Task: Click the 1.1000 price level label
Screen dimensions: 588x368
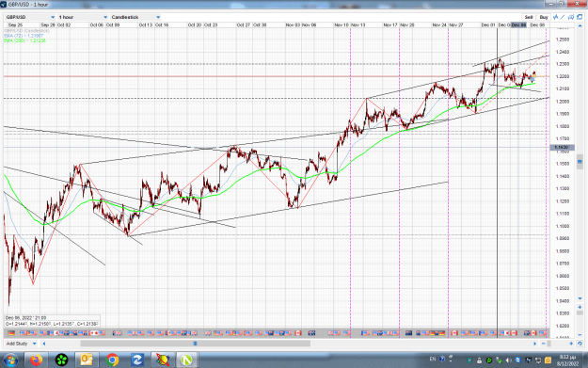Action: 563,226
